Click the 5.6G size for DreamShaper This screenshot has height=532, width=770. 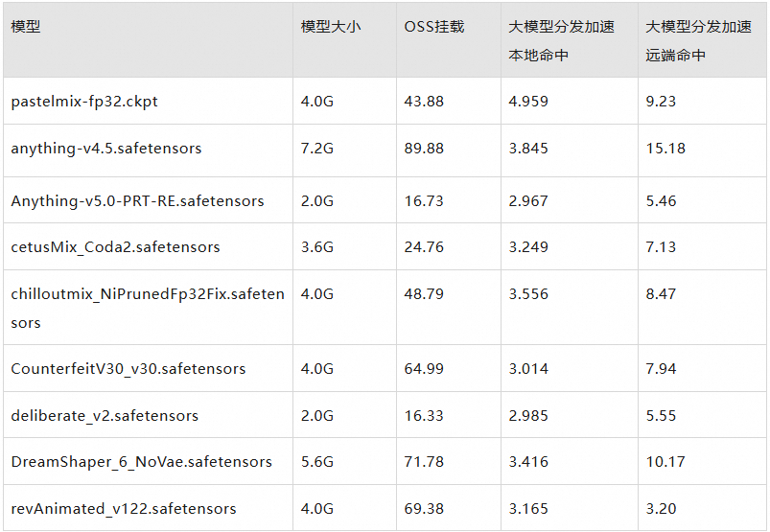(316, 462)
